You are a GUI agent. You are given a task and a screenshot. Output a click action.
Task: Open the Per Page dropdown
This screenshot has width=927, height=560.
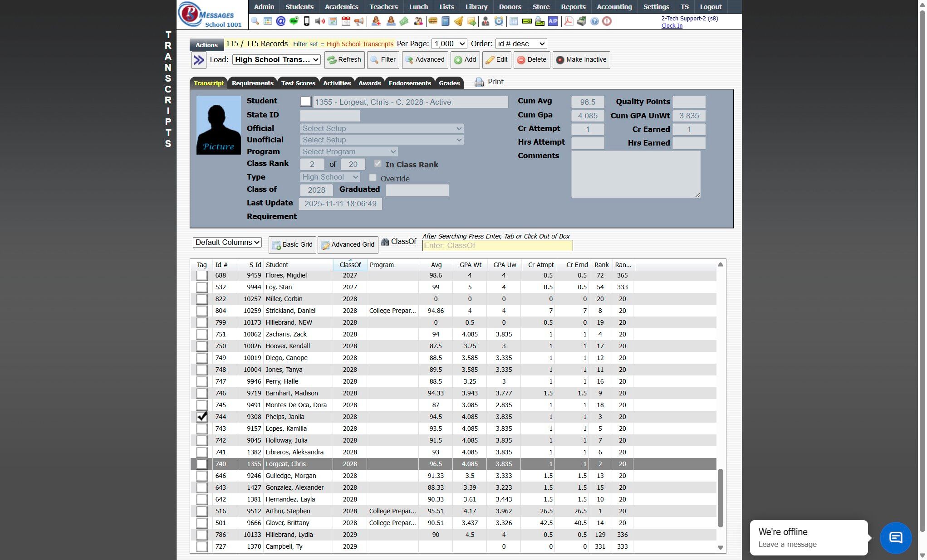[x=449, y=44]
